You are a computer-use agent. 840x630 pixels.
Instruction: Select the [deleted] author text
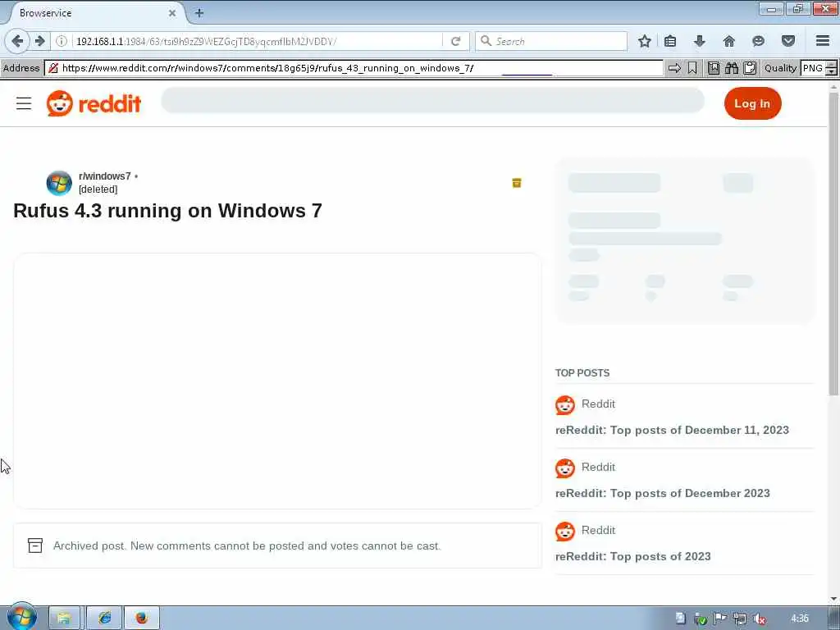(x=98, y=189)
